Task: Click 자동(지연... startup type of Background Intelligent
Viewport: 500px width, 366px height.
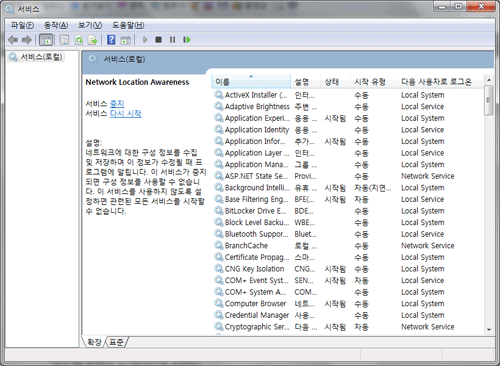Action: click(x=373, y=188)
